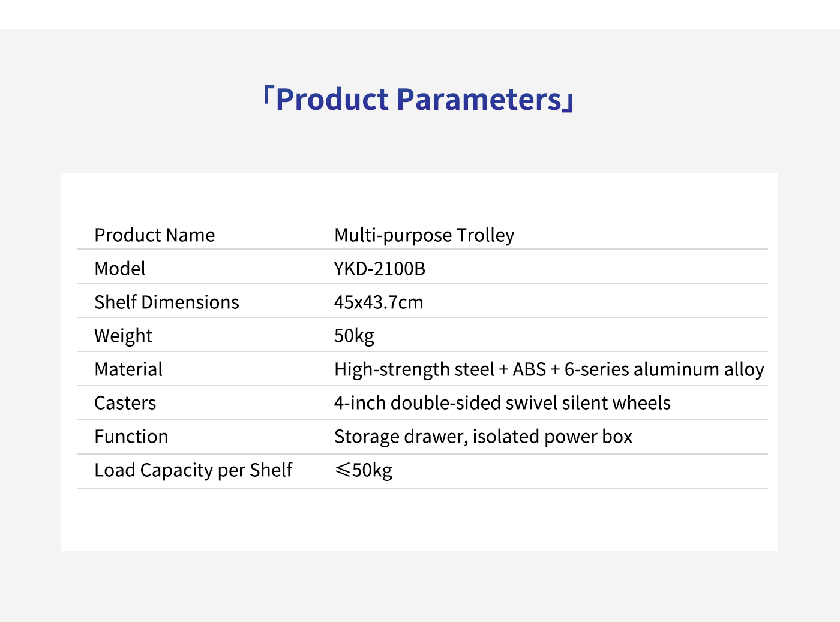This screenshot has width=840, height=622.
Task: Click the Shelf Dimensions label
Action: (x=166, y=302)
